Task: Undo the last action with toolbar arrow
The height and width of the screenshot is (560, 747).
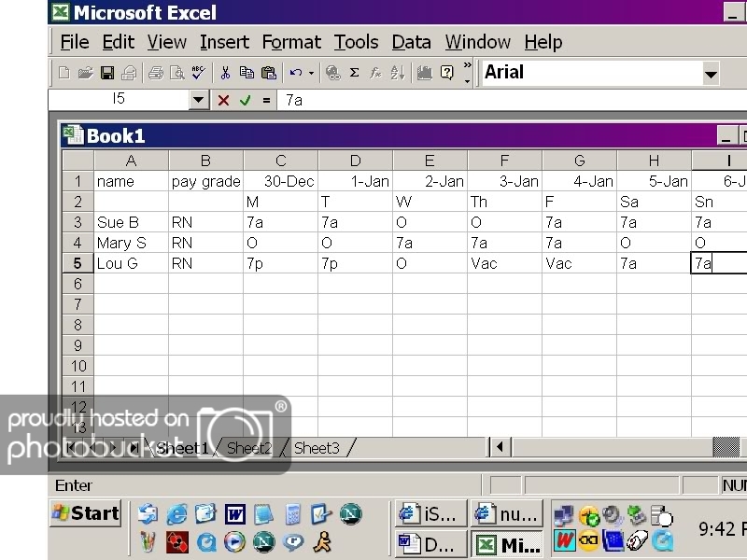Action: 296,73
